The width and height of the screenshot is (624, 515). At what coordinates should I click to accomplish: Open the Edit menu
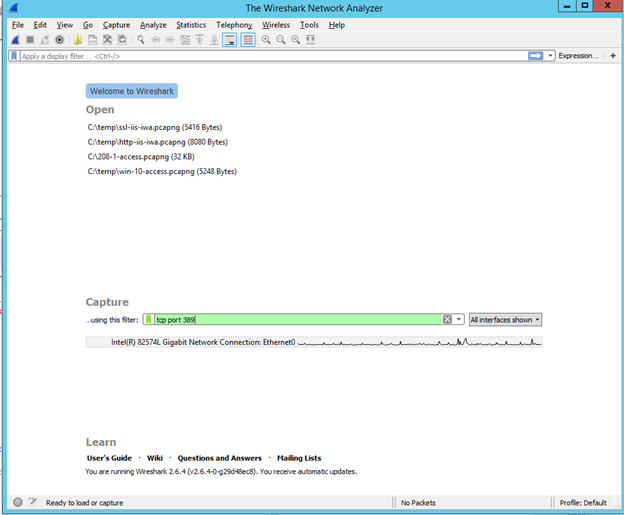(x=40, y=25)
